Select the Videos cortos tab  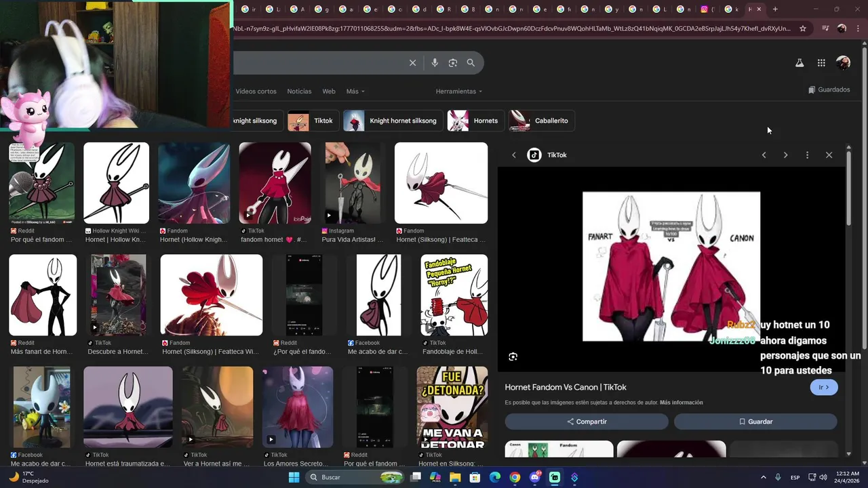pos(256,91)
